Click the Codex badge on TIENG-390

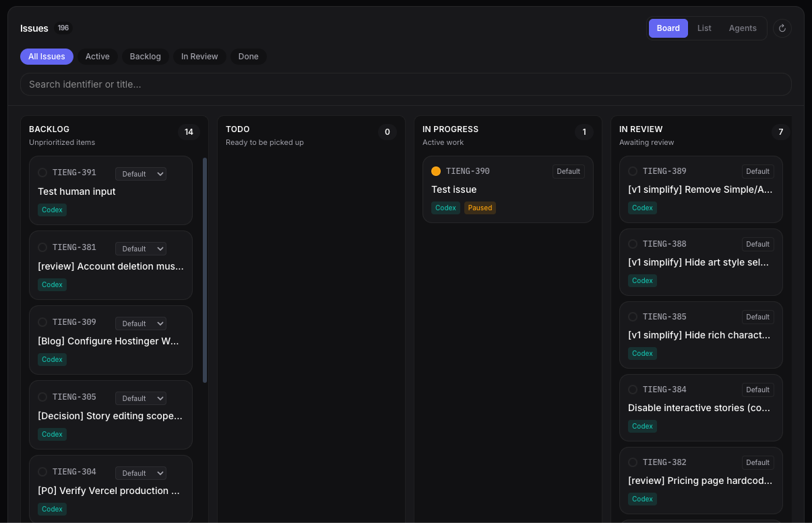click(x=445, y=208)
